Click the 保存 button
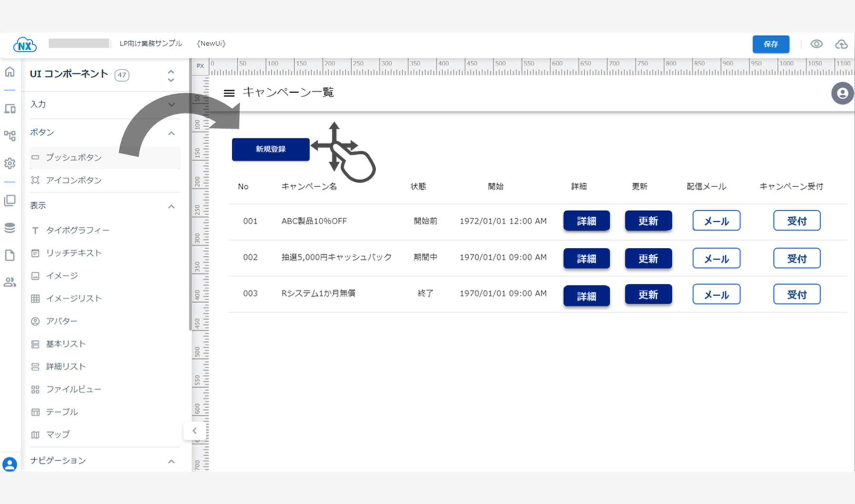 pos(770,44)
